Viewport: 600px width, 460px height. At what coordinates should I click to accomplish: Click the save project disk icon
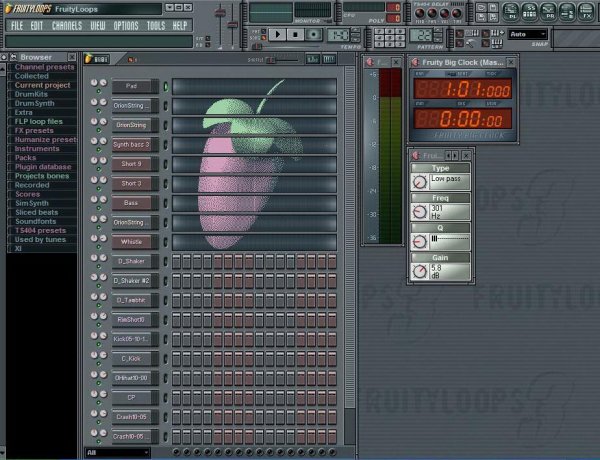point(493,8)
